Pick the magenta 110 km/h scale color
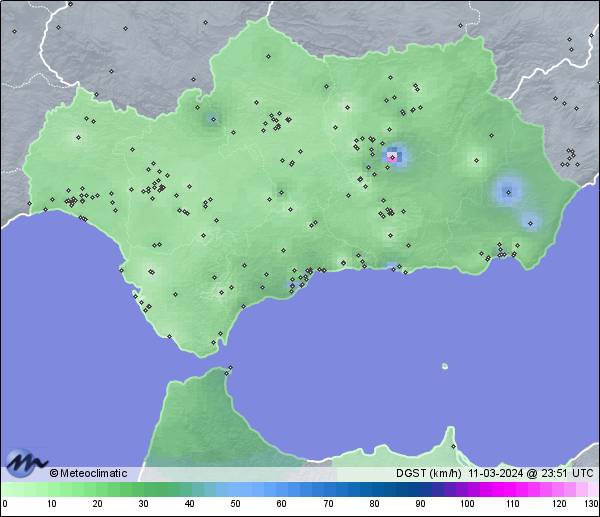The image size is (600, 517). (512, 489)
